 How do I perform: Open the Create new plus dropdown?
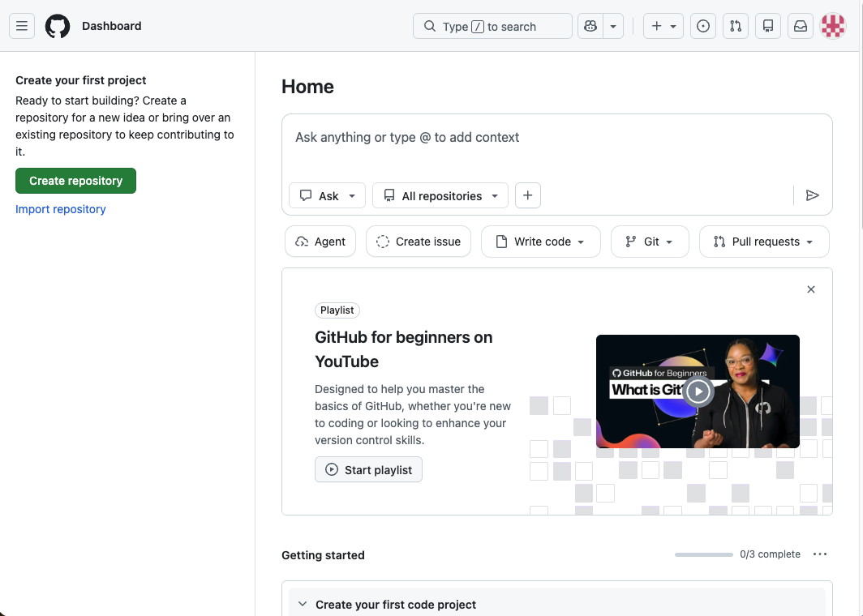click(x=663, y=26)
